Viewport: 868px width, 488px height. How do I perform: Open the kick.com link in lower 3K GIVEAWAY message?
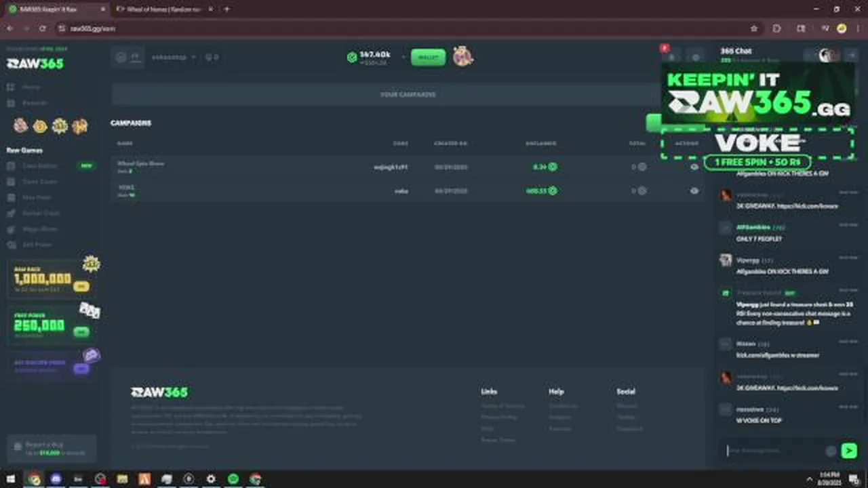[x=808, y=388]
